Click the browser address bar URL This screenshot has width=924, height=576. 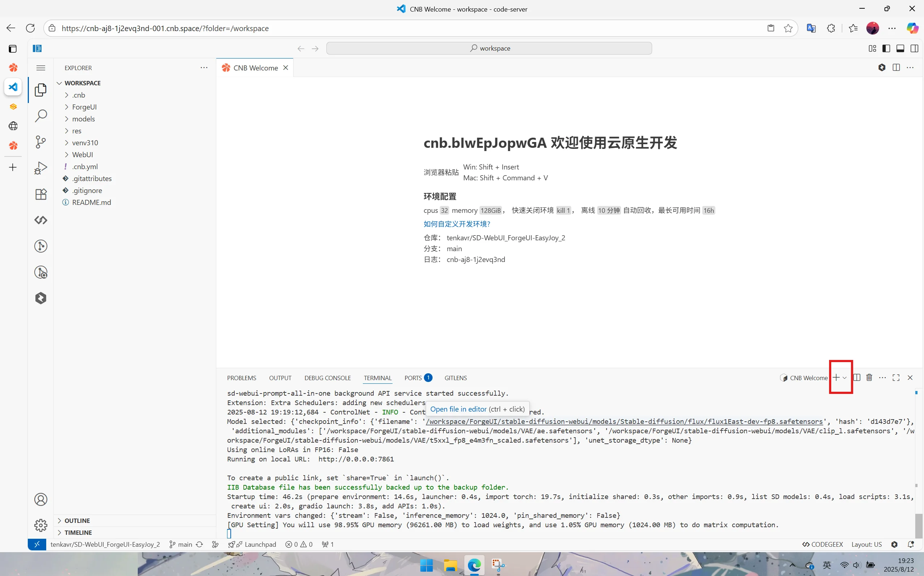tap(165, 29)
